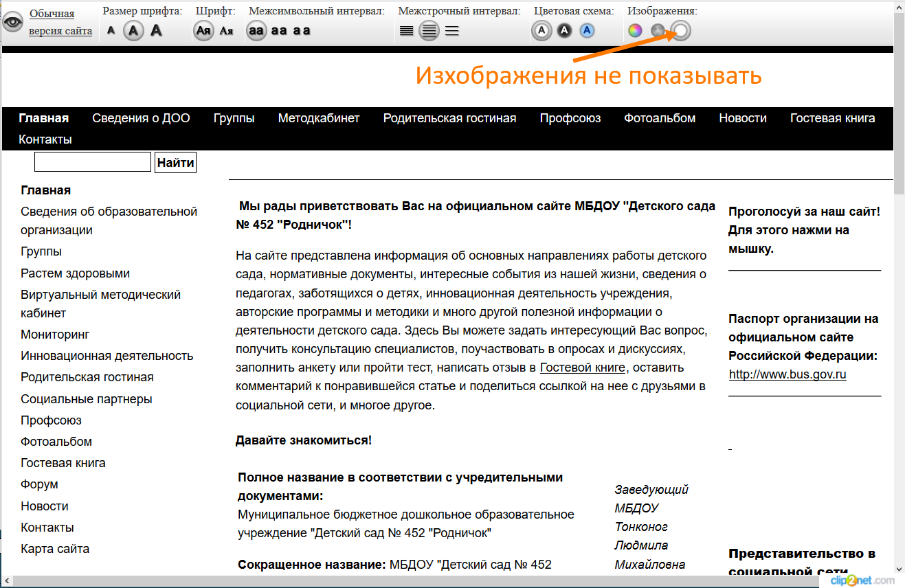The image size is (905, 588).
Task: Open the 'Фотоальбом' top menu item
Action: point(660,118)
